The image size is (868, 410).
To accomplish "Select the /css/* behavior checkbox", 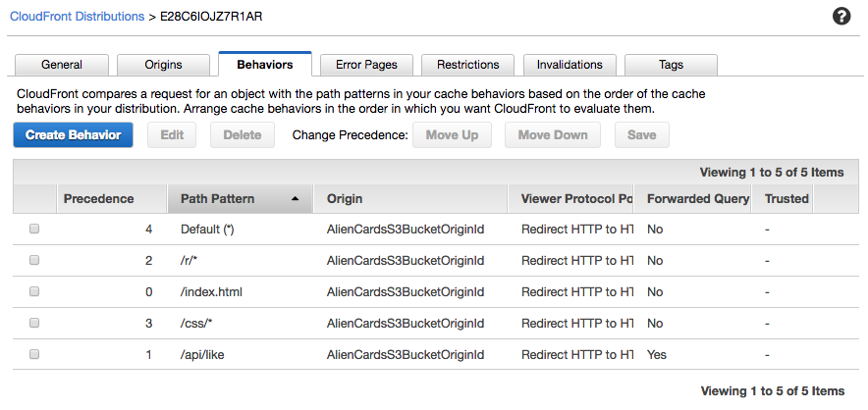I will (x=34, y=323).
